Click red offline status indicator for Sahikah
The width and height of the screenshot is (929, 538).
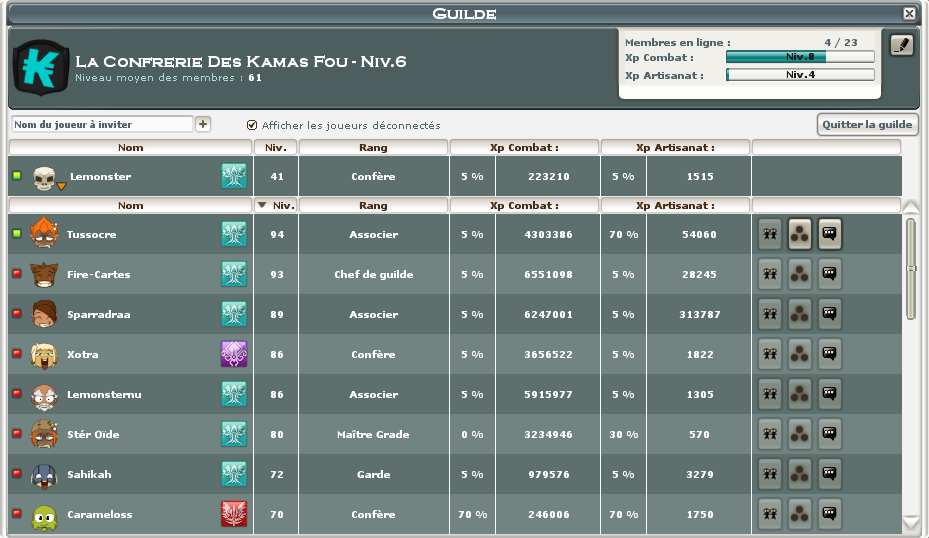16,474
